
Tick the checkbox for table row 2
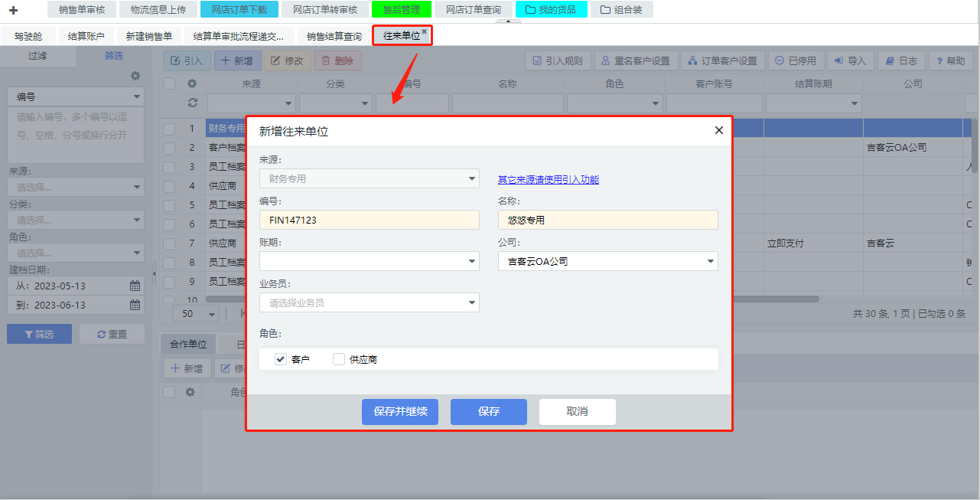coord(169,148)
